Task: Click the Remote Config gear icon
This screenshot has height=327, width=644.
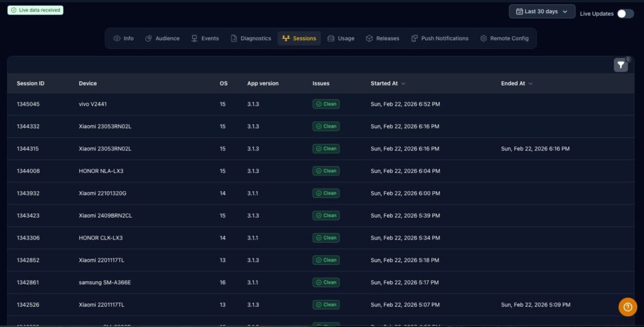Action: pyautogui.click(x=484, y=38)
